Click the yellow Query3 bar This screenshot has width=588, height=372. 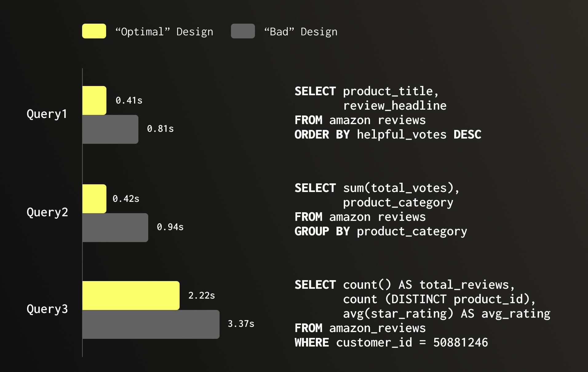click(x=131, y=295)
